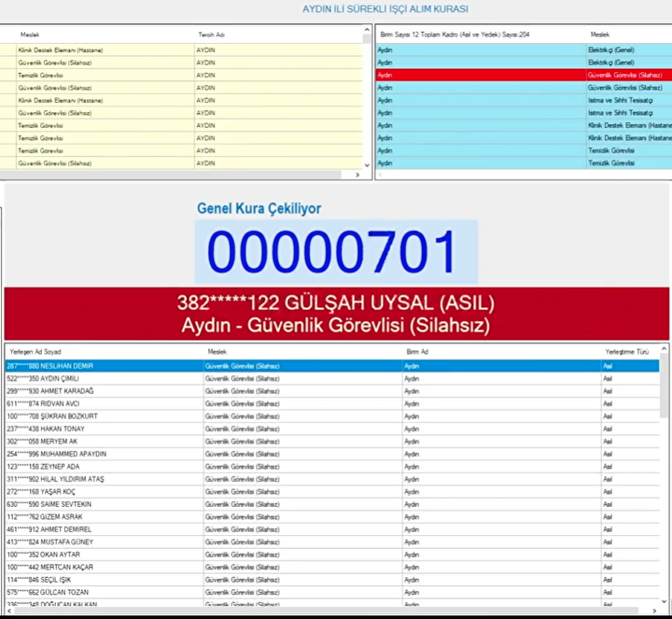Viewport: 672px width, 619px height.
Task: Select the row for AYDIN ÇİMİLİ
Action: [332, 378]
